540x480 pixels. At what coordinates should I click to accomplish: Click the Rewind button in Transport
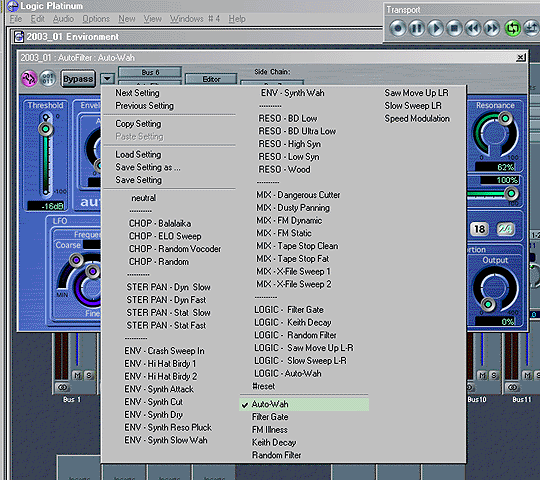[473, 28]
